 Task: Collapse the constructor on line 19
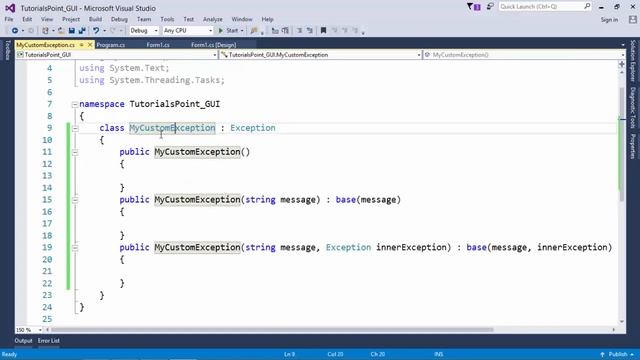tap(75, 248)
